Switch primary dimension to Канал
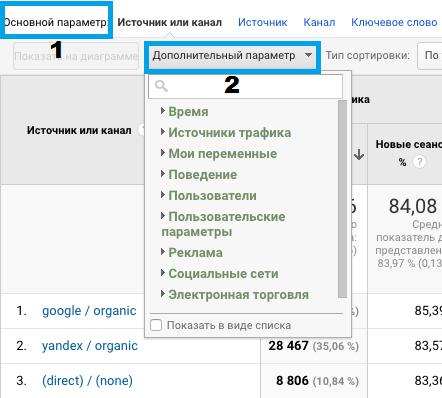Screen dimensions: 442x398 click(x=319, y=22)
